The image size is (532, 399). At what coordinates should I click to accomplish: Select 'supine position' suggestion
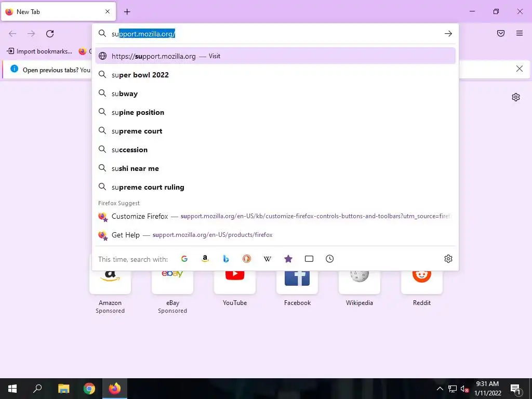point(275,112)
